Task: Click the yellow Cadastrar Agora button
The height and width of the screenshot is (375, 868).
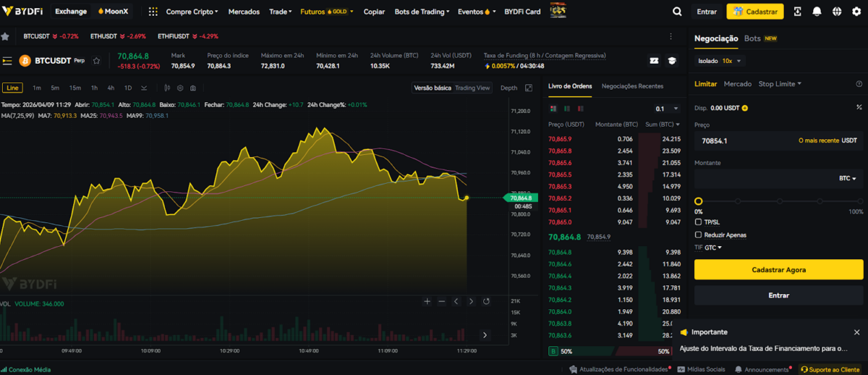Action: pos(778,269)
